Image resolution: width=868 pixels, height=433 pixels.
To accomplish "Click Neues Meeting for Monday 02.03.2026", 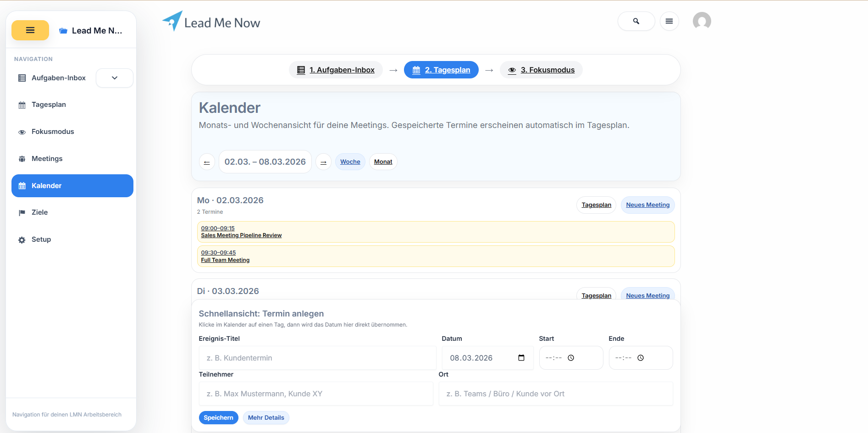I will coord(647,205).
